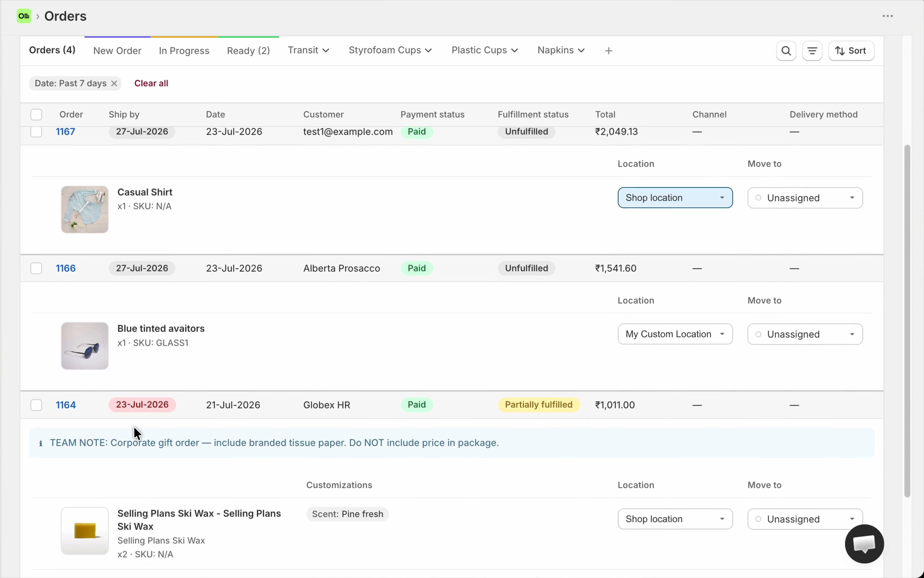Click the Orders breadcrumb title
924x578 pixels.
[x=65, y=16]
